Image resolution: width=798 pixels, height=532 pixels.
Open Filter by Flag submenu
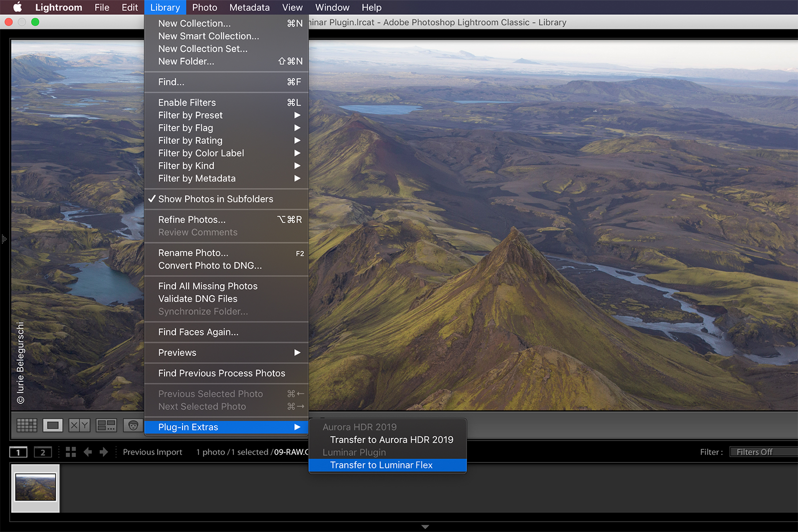pos(226,128)
